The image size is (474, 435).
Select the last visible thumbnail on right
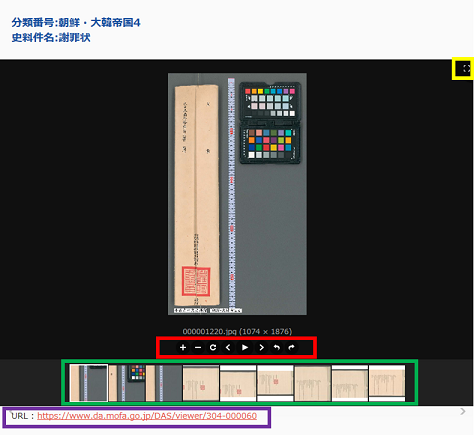click(x=387, y=383)
